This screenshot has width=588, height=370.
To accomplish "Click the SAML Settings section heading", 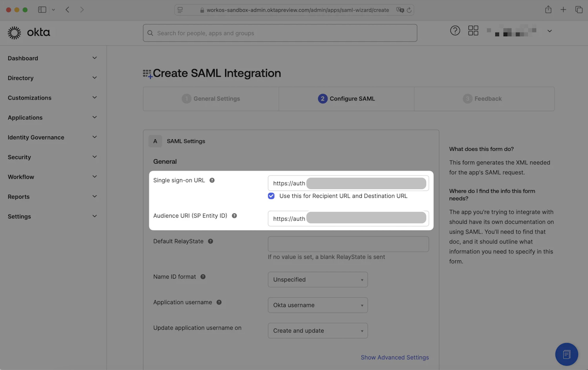I will pos(186,141).
